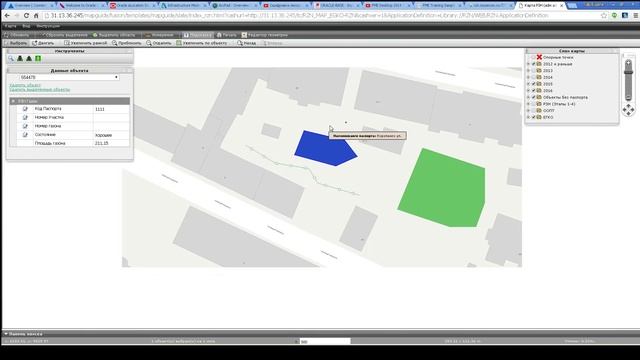Toggle the 2016 layer checkbox
This screenshot has width=640, height=360.
[533, 91]
